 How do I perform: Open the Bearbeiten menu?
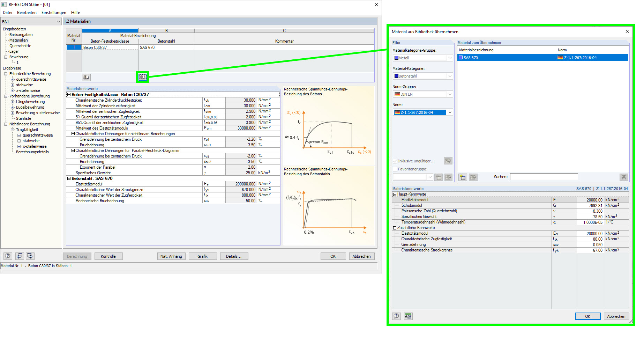coord(27,13)
